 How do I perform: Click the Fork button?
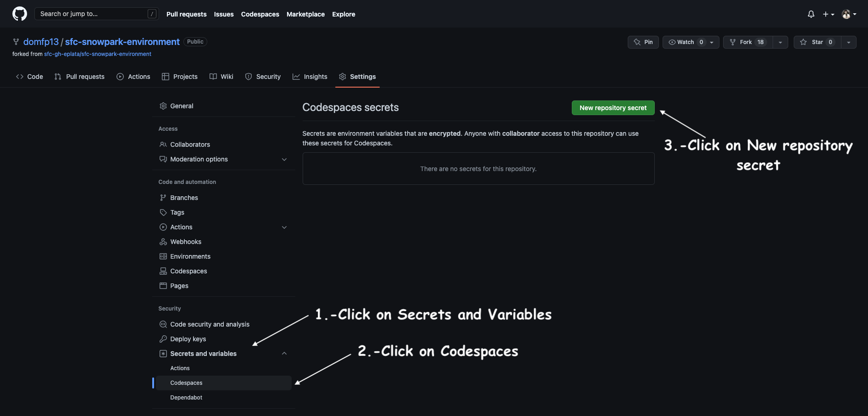point(748,42)
